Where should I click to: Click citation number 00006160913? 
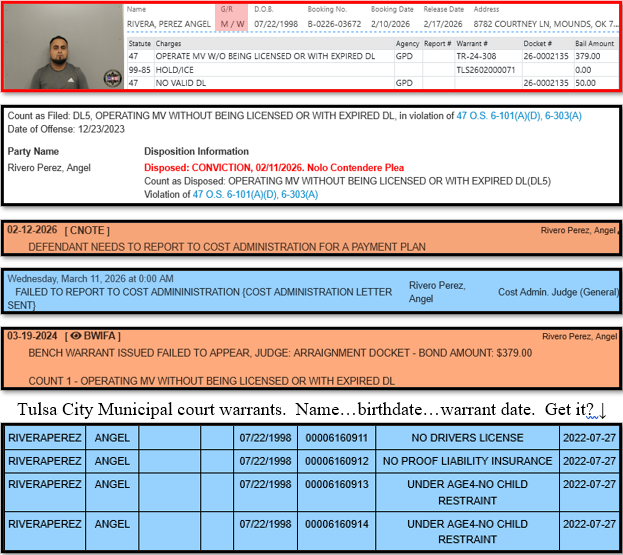tap(337, 484)
